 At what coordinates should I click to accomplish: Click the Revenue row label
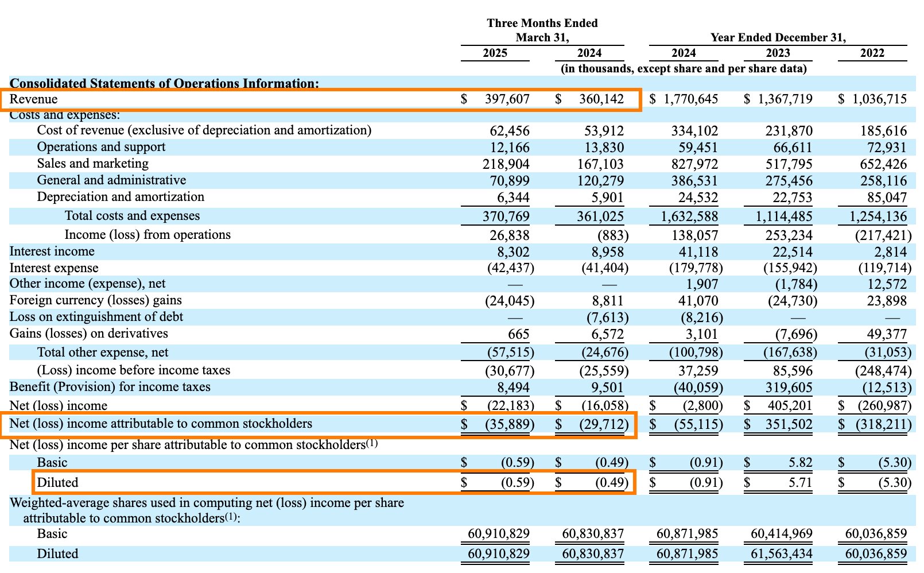click(33, 99)
